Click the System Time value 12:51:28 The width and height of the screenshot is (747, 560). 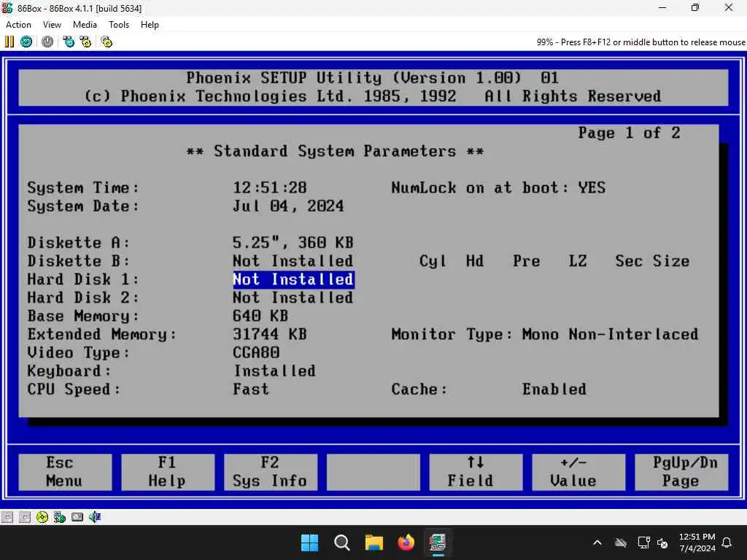click(270, 187)
